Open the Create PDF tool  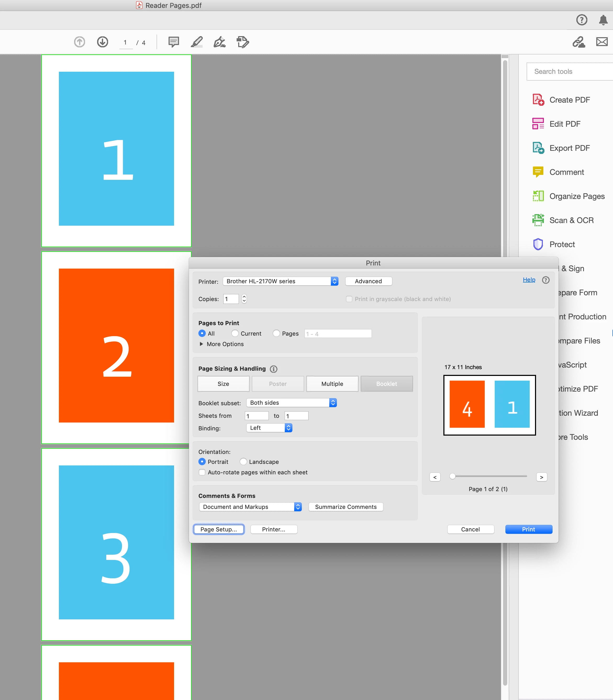pos(569,100)
